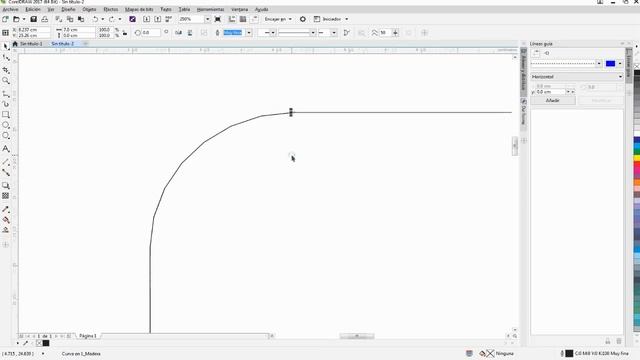Open the Objeto menu
Viewport: 640px width, 360px height.
click(89, 9)
